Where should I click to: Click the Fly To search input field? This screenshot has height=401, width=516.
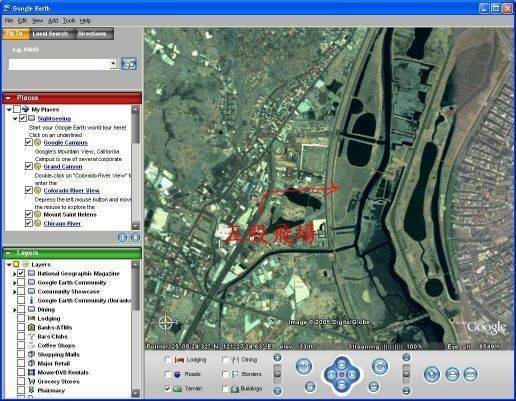[x=59, y=63]
